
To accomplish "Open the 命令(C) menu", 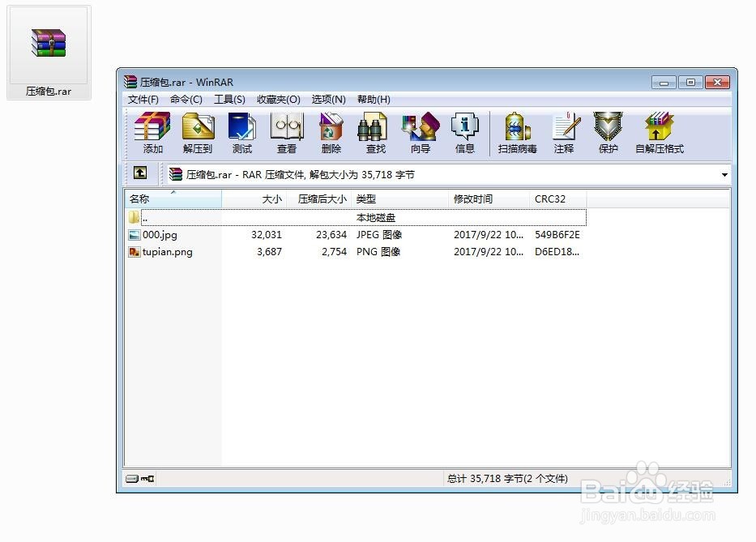I will [x=186, y=100].
